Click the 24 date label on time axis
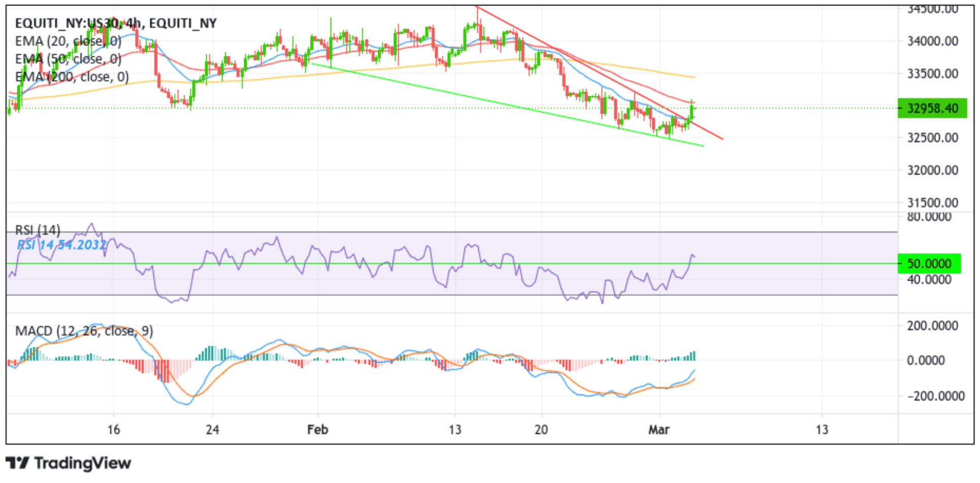Screen dimensions: 980x483 [212, 430]
